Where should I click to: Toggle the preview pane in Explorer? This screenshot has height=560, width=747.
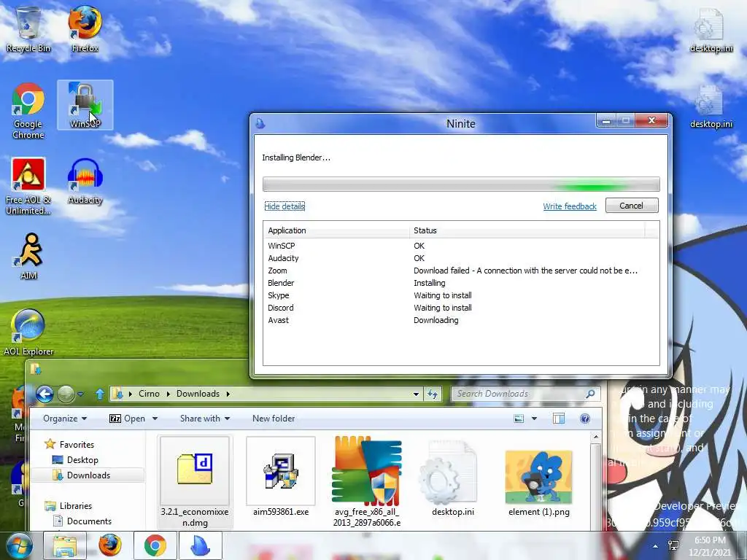[559, 419]
